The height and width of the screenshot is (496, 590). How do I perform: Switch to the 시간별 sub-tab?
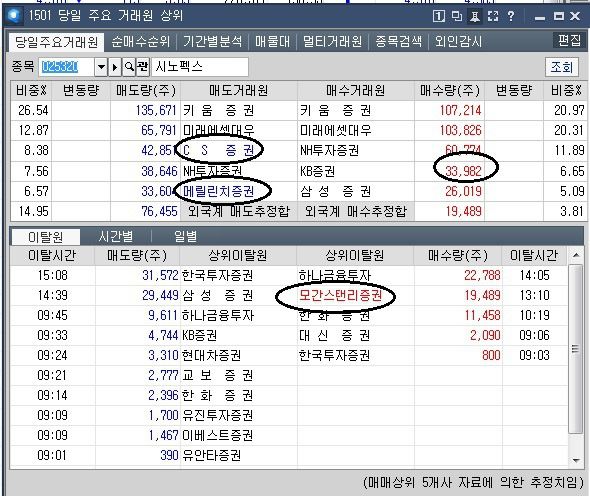(116, 237)
